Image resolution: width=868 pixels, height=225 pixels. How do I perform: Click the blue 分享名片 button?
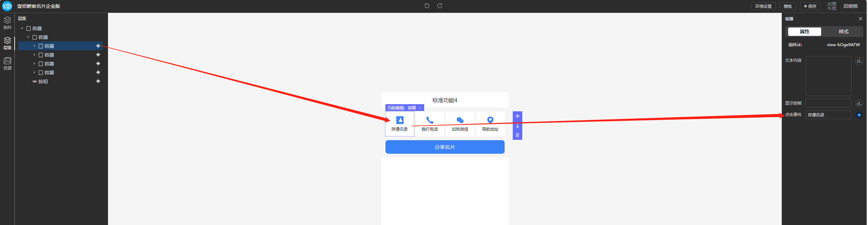(445, 147)
